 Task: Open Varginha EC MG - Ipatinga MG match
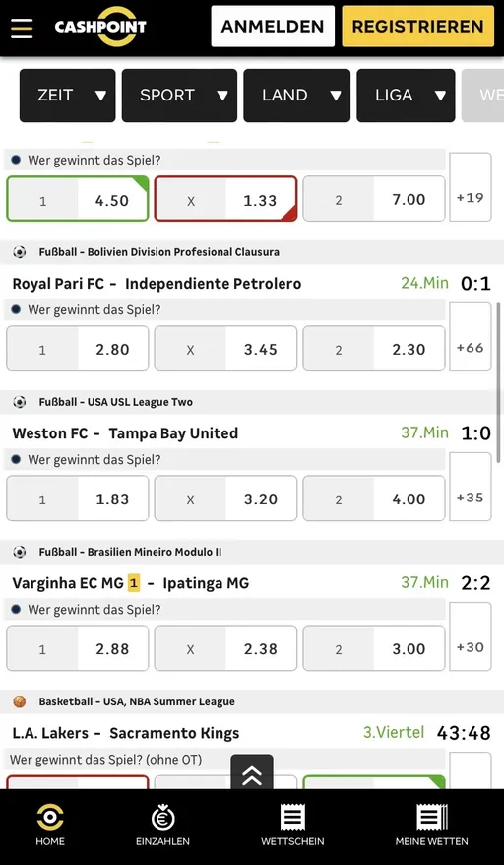131,583
